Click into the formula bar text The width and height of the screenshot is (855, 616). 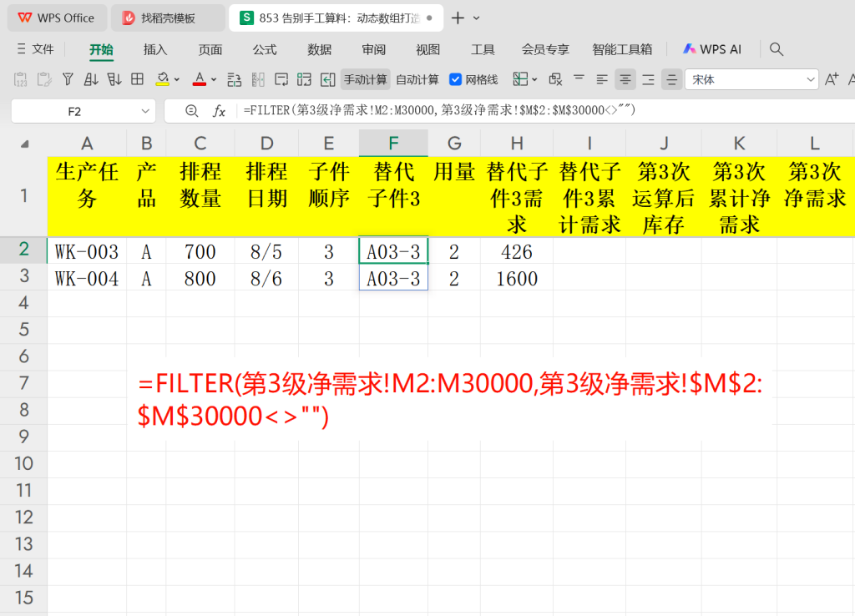coord(439,111)
